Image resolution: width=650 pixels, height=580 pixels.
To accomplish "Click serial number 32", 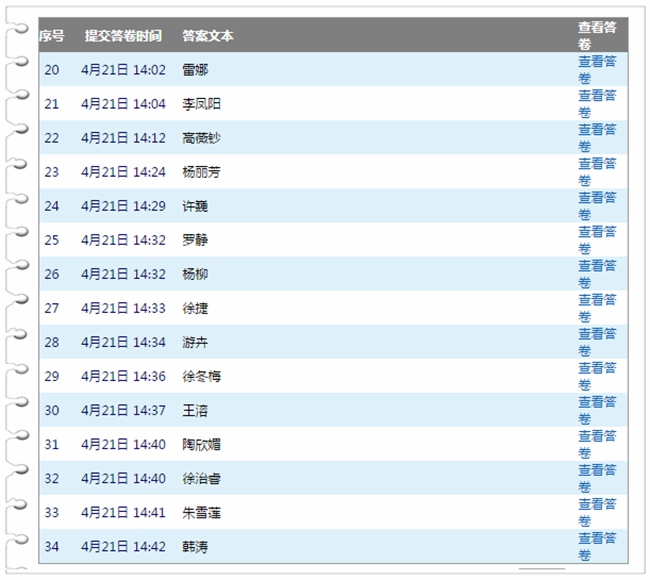I will (x=52, y=478).
